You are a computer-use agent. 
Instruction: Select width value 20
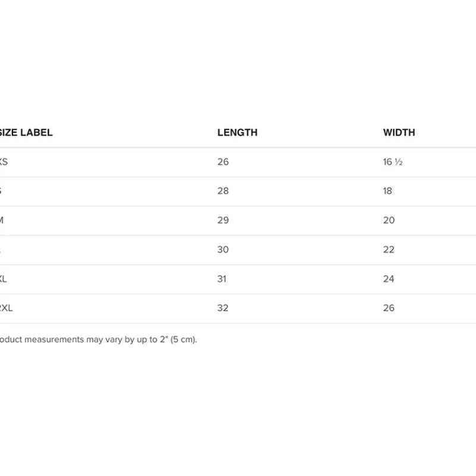tap(389, 220)
